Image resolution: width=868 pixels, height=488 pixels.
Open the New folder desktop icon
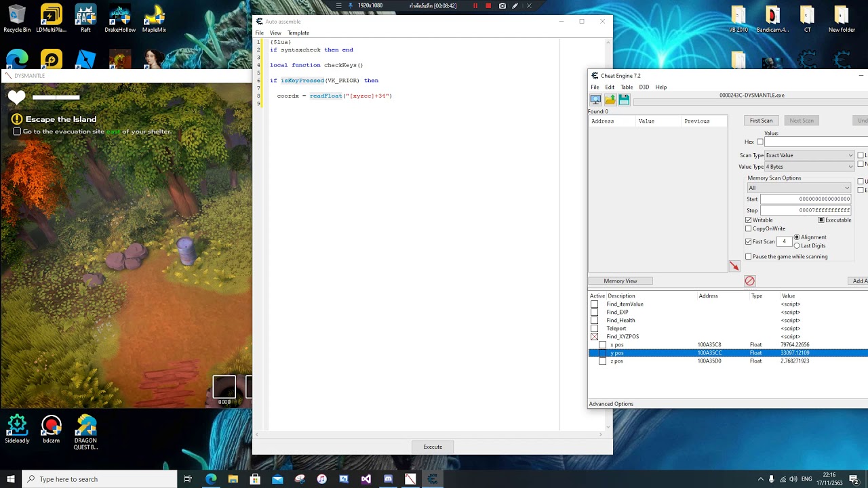[x=842, y=18]
